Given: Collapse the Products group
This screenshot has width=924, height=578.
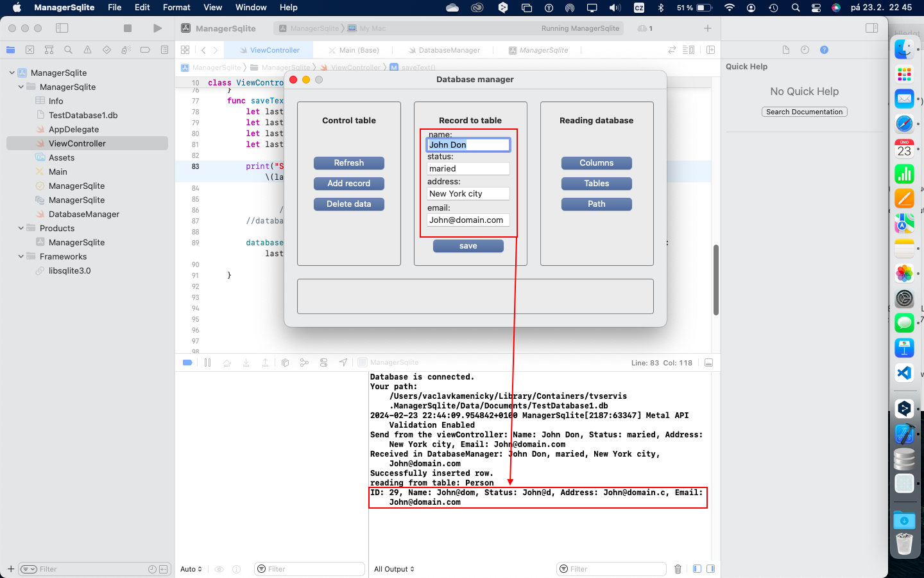Looking at the screenshot, I should [x=21, y=228].
